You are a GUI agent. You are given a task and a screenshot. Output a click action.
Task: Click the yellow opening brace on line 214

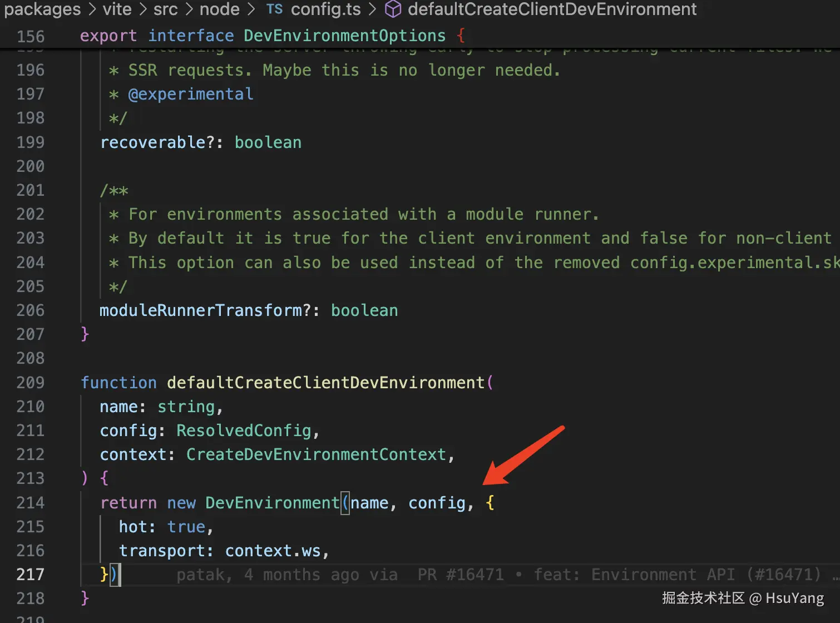pos(490,503)
